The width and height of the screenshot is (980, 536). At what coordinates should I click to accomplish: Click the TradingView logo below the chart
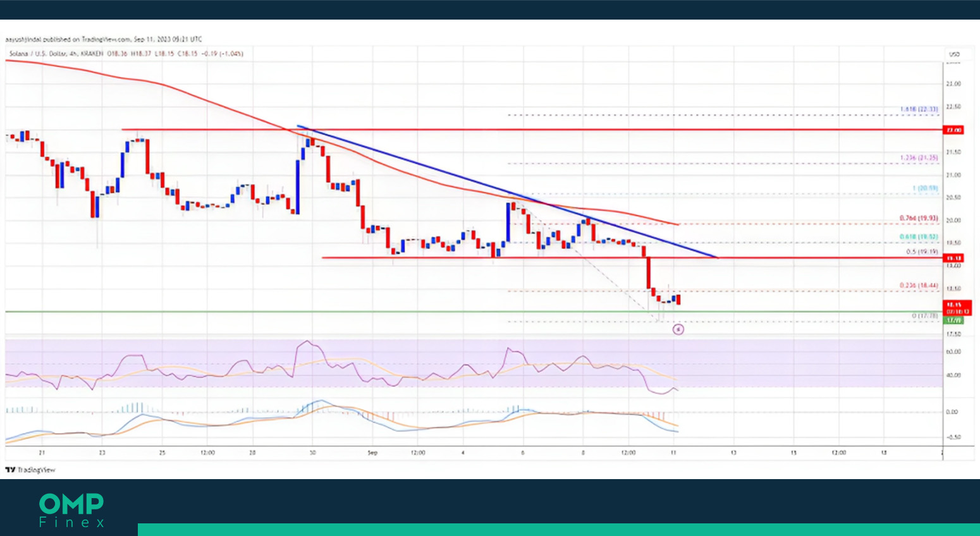pyautogui.click(x=30, y=470)
